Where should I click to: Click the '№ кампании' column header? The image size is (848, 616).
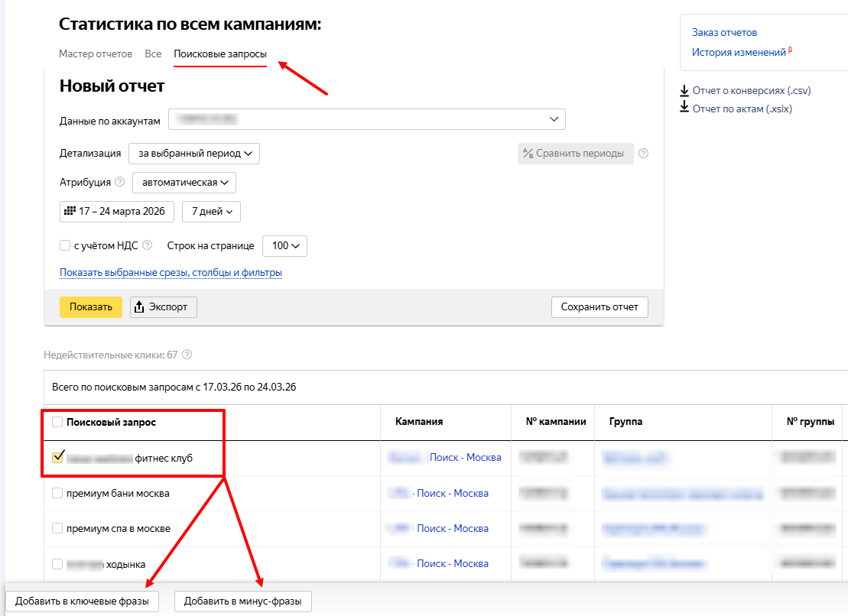tap(556, 422)
